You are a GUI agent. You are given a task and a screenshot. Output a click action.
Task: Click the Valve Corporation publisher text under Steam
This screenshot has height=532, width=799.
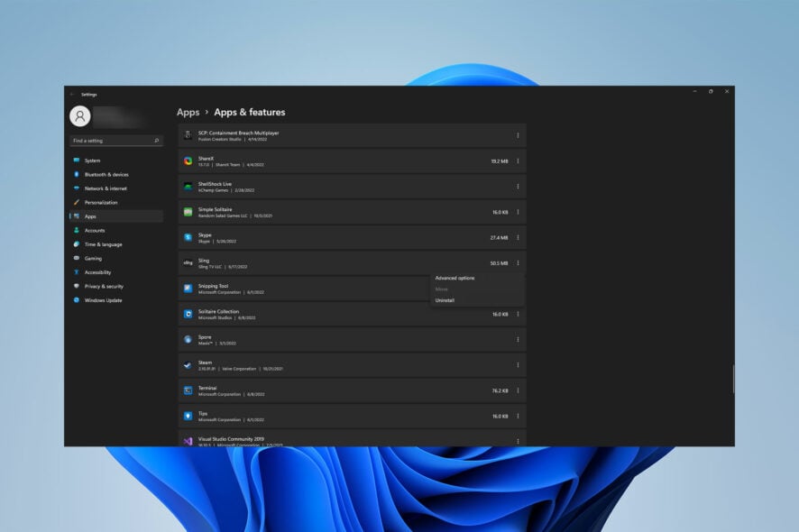[239, 369]
